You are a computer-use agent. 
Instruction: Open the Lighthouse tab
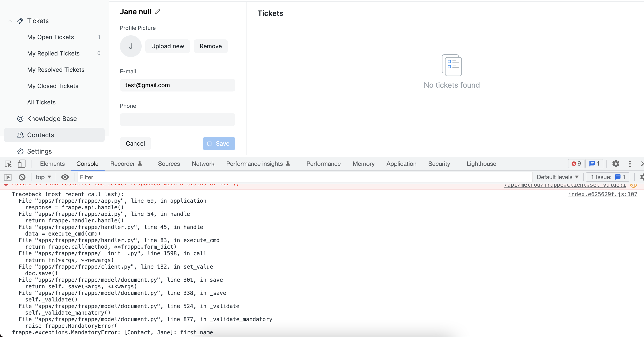(x=481, y=164)
